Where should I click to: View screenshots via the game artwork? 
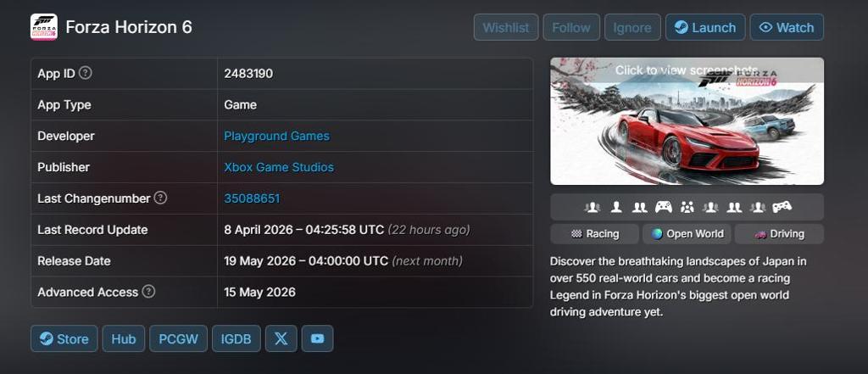(687, 121)
